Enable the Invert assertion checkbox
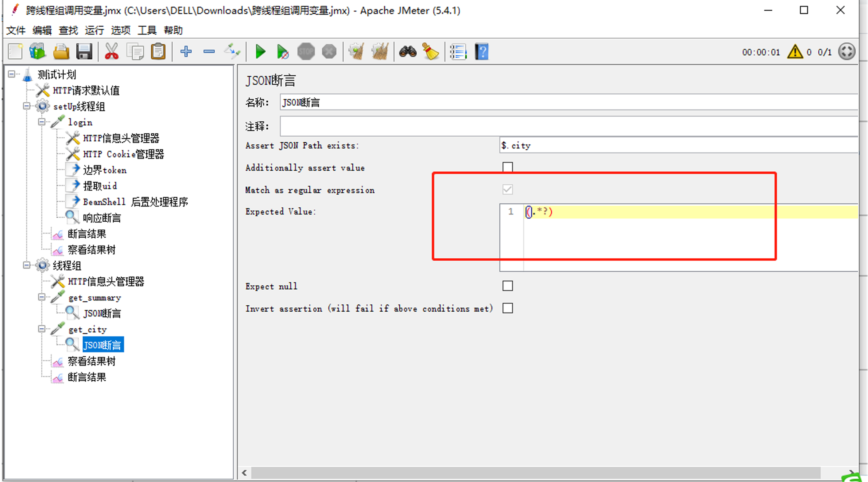The image size is (868, 482). click(507, 308)
